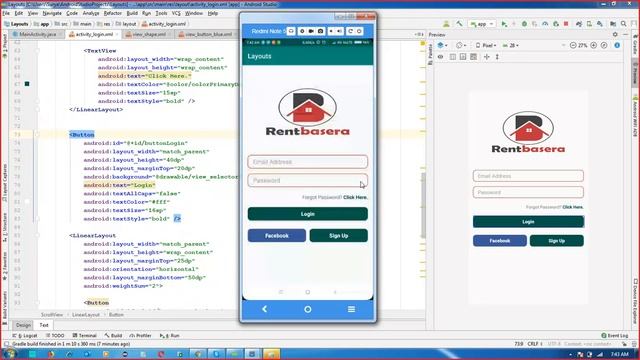Click the editor vertical scrollbar thumb
Screen dimensions: 640x360
point(423,206)
